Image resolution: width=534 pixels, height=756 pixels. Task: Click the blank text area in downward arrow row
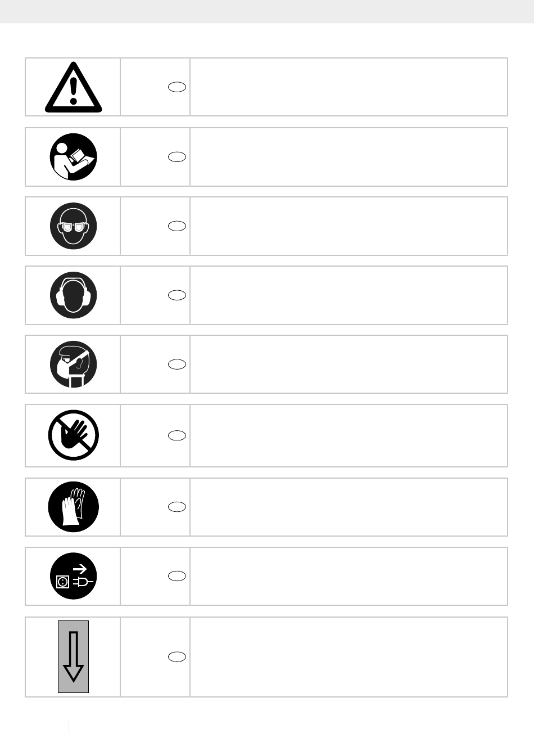pos(349,657)
